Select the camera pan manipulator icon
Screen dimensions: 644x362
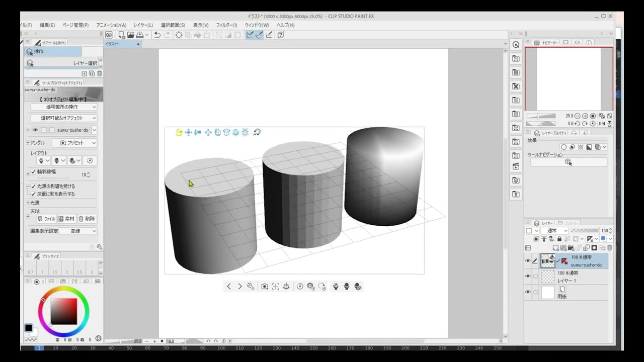coord(188,132)
